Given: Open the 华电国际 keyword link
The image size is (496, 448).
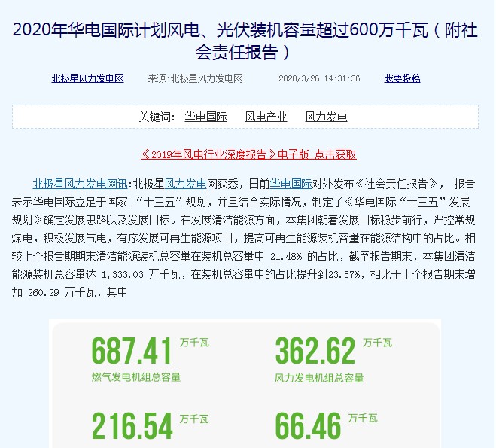Looking at the screenshot, I should coord(206,117).
